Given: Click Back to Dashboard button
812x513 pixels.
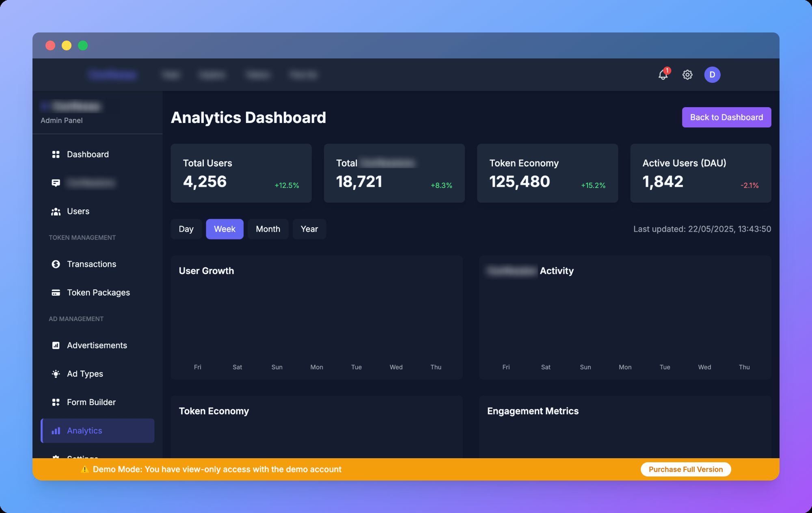Looking at the screenshot, I should click(x=726, y=117).
